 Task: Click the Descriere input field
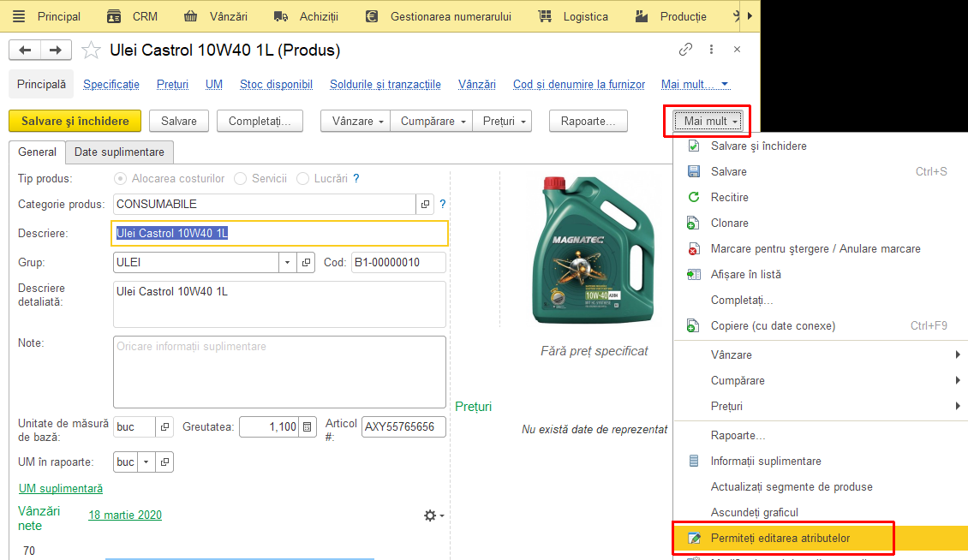(x=279, y=234)
